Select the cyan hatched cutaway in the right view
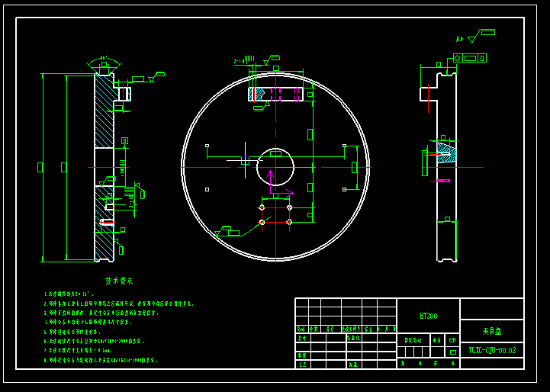550x392 pixels. (x=447, y=153)
